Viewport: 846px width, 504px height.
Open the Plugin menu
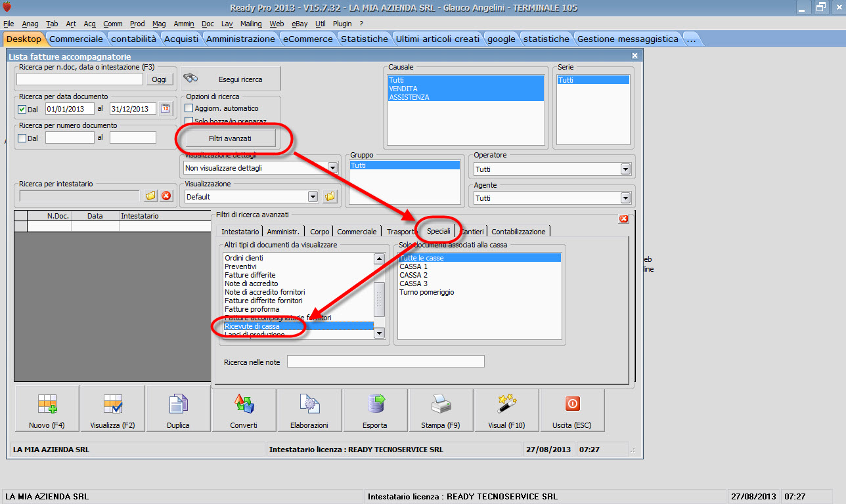tap(342, 24)
